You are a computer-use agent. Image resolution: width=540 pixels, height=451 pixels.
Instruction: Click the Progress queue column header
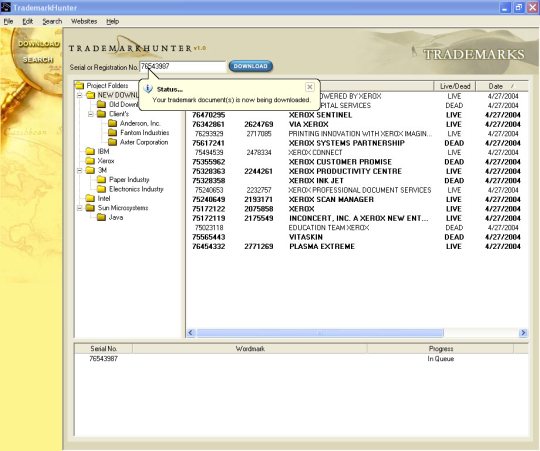tap(441, 349)
